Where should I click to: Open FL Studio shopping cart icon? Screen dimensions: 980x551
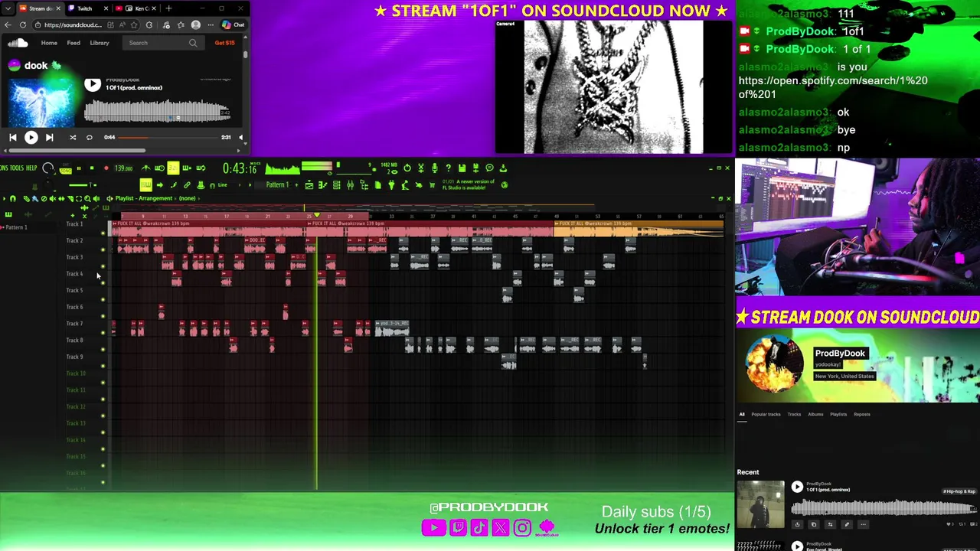pos(432,185)
